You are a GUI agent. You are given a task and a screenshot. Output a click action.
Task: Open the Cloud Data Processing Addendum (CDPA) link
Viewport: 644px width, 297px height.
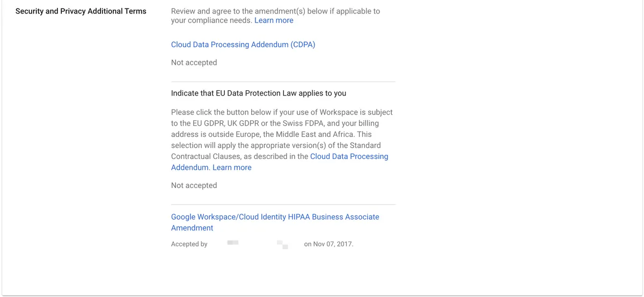(x=243, y=45)
